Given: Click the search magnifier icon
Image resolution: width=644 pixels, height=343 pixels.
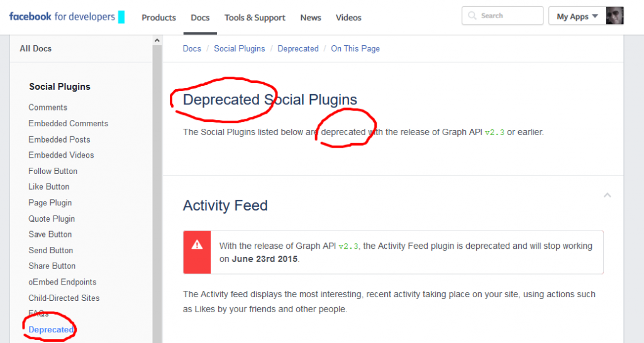Looking at the screenshot, I should click(472, 16).
